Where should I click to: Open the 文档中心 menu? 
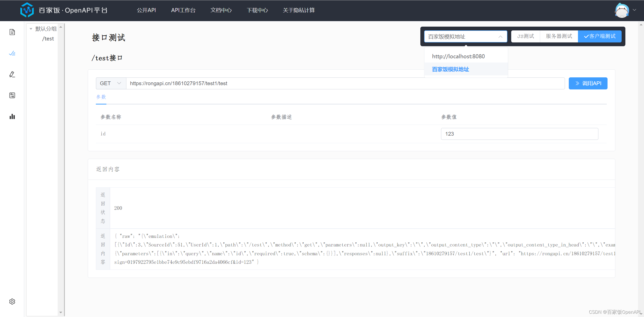pyautogui.click(x=221, y=10)
